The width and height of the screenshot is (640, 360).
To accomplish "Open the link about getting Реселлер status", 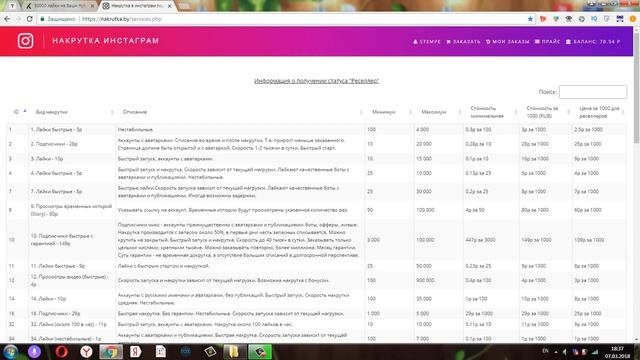I will coord(316,81).
